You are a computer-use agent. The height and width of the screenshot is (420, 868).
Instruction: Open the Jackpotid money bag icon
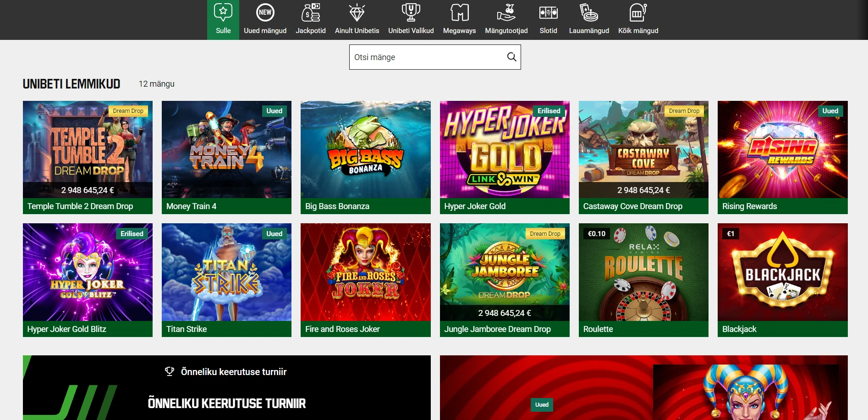[x=311, y=12]
